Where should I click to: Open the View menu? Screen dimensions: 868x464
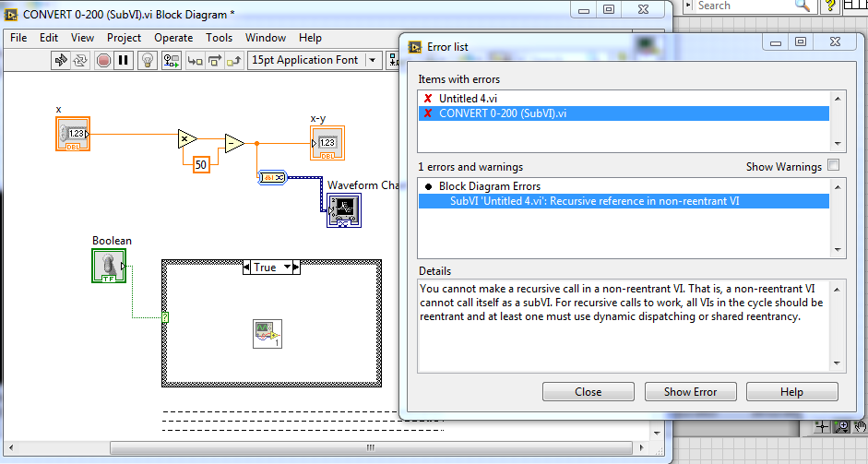[82, 38]
